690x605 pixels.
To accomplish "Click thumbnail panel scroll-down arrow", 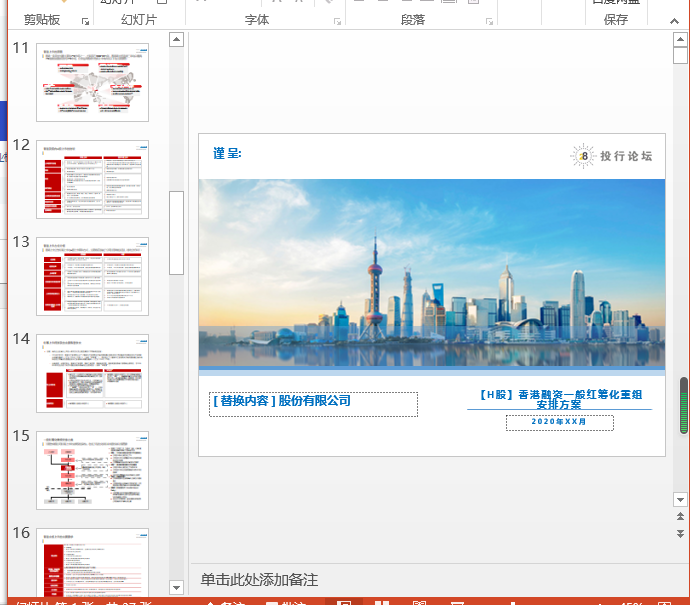I will (177, 587).
